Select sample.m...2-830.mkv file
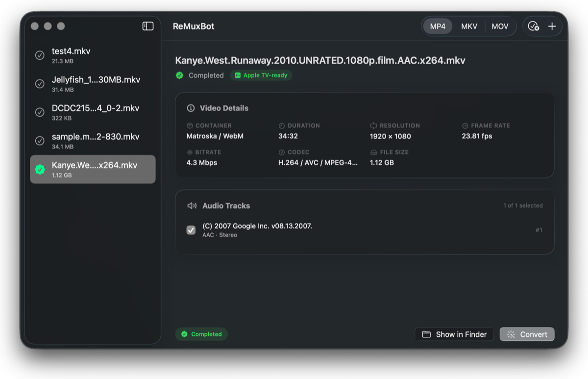 point(93,141)
